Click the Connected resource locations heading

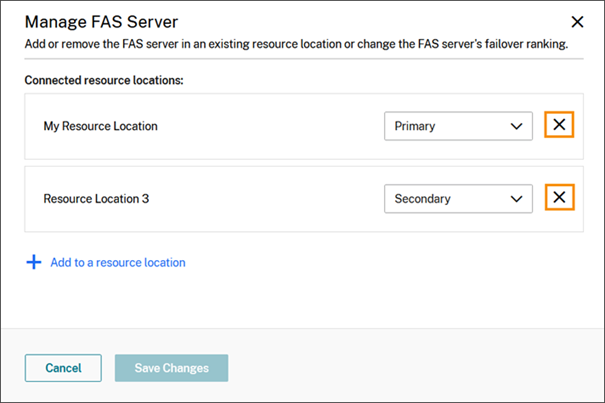102,79
